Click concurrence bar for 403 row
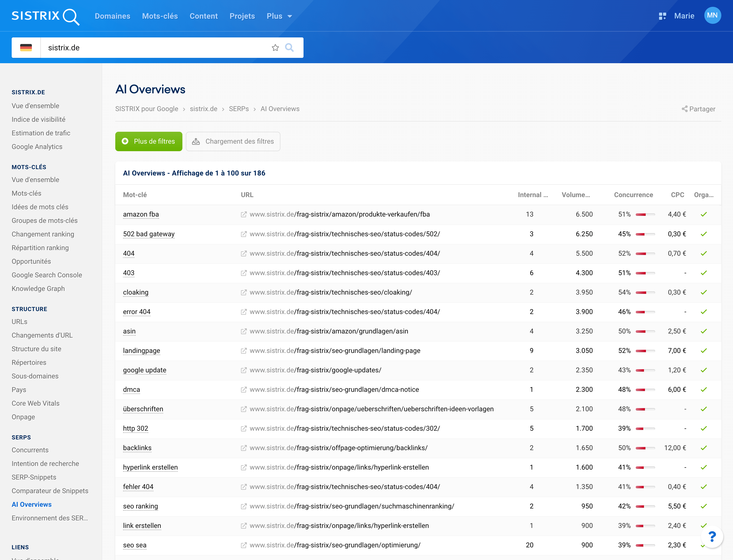The image size is (733, 560). [x=645, y=273]
